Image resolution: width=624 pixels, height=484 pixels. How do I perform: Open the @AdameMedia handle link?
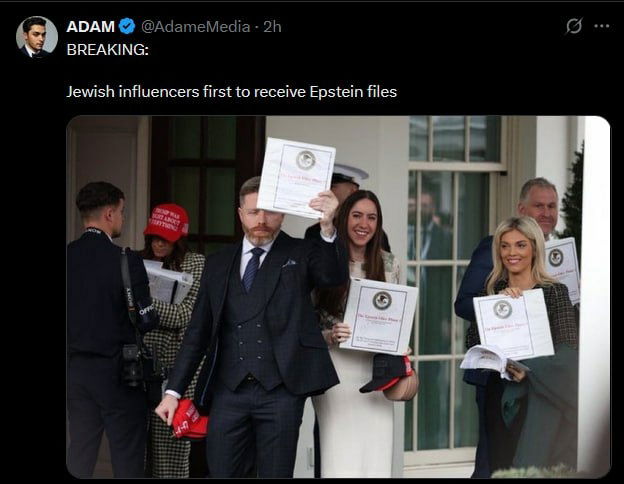pyautogui.click(x=195, y=27)
